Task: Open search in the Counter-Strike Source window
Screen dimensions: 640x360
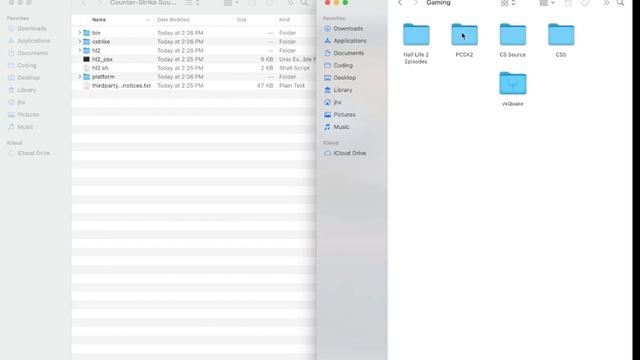Action: point(304,3)
